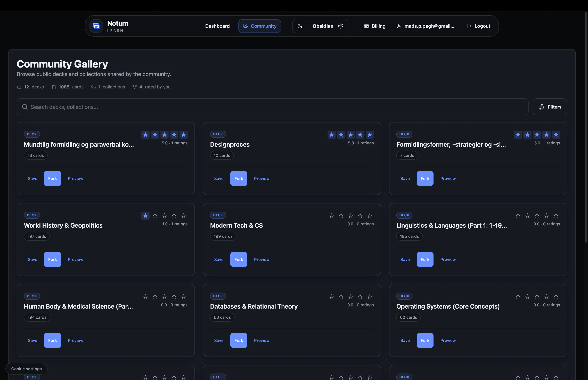Open the Community tab
Screen dimensions: 588x380
[x=259, y=26]
